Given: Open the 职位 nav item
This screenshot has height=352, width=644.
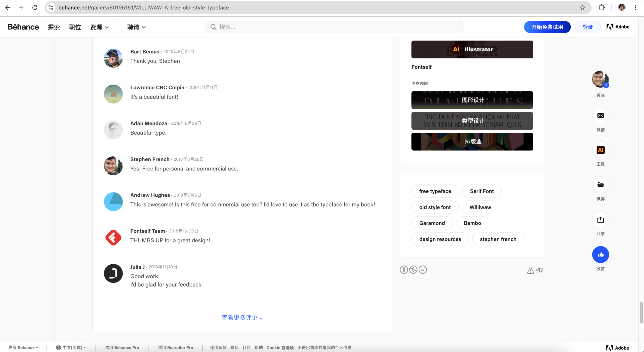Looking at the screenshot, I should click(75, 27).
